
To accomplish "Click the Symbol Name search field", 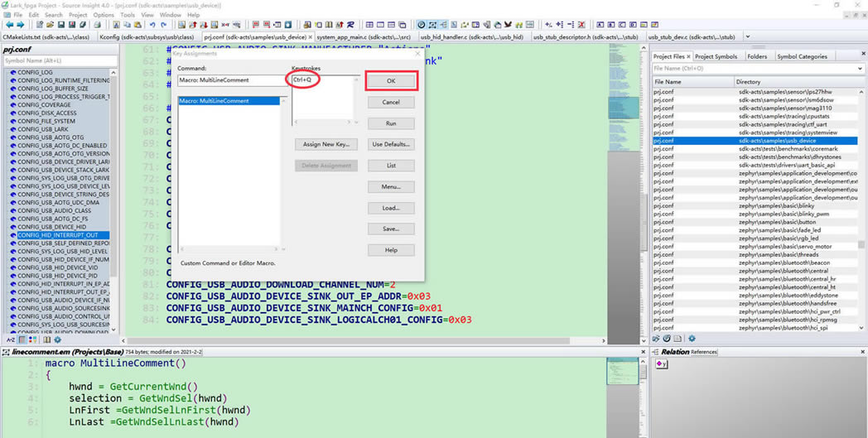I will click(x=60, y=60).
